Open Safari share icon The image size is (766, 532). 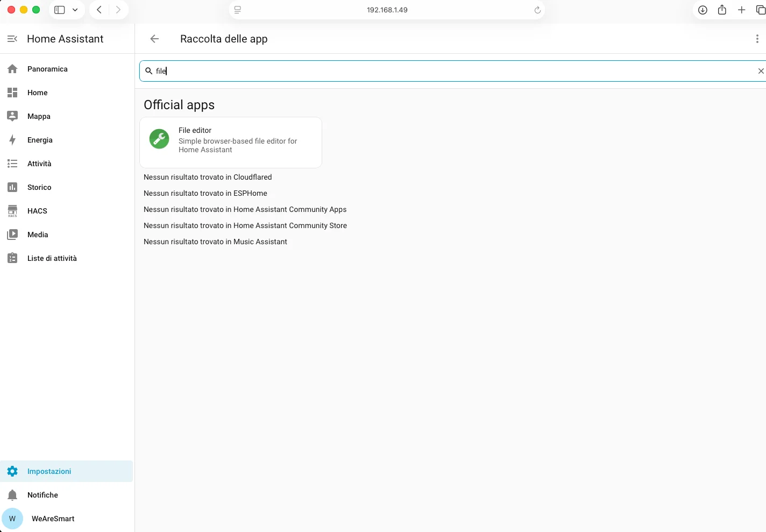tap(722, 9)
